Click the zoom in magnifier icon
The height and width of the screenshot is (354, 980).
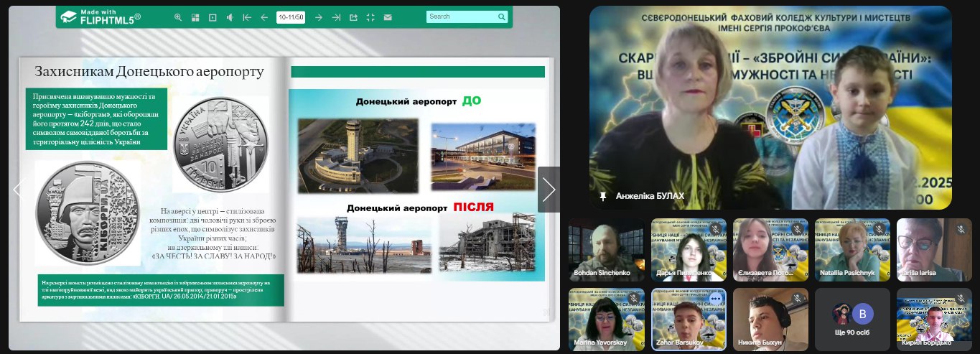178,17
